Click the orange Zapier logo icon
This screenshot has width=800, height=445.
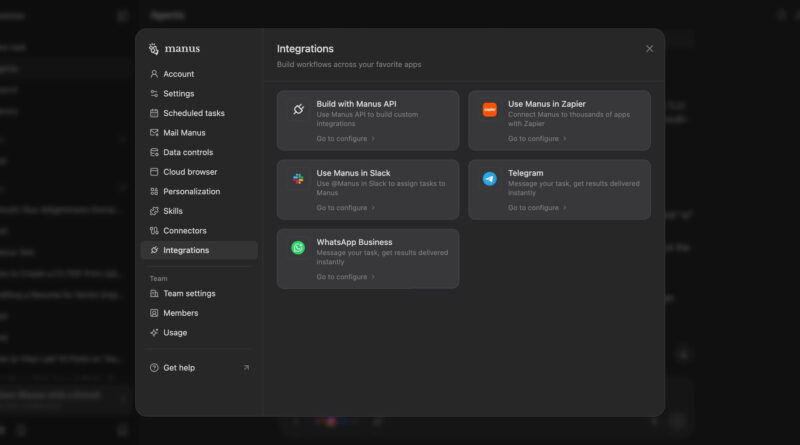pos(490,109)
